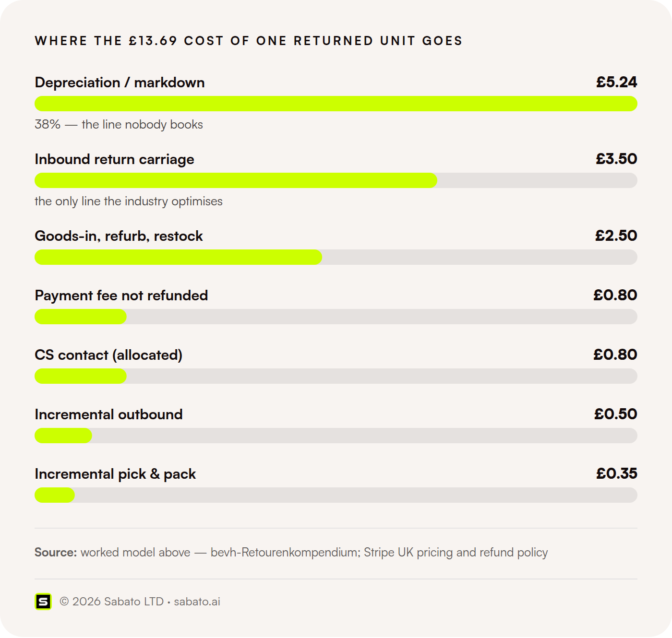672x638 pixels.
Task: Click the Sabato S logo icon
Action: coord(43,602)
